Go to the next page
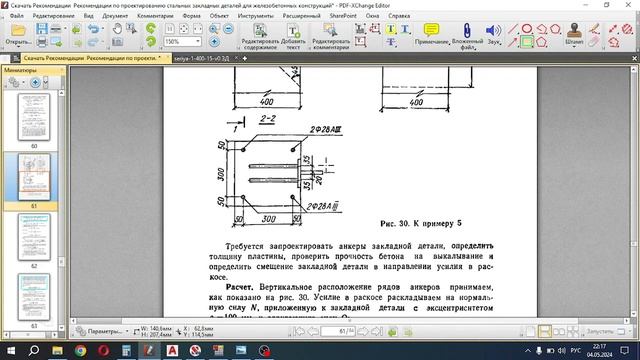Image resolution: width=640 pixels, height=360 pixels. point(362,331)
